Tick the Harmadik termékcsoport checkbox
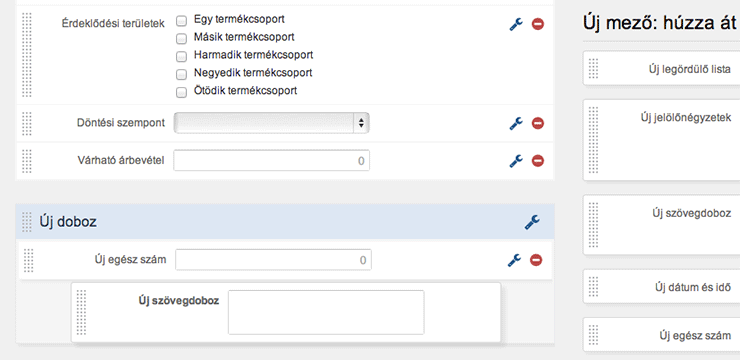 coord(181,57)
